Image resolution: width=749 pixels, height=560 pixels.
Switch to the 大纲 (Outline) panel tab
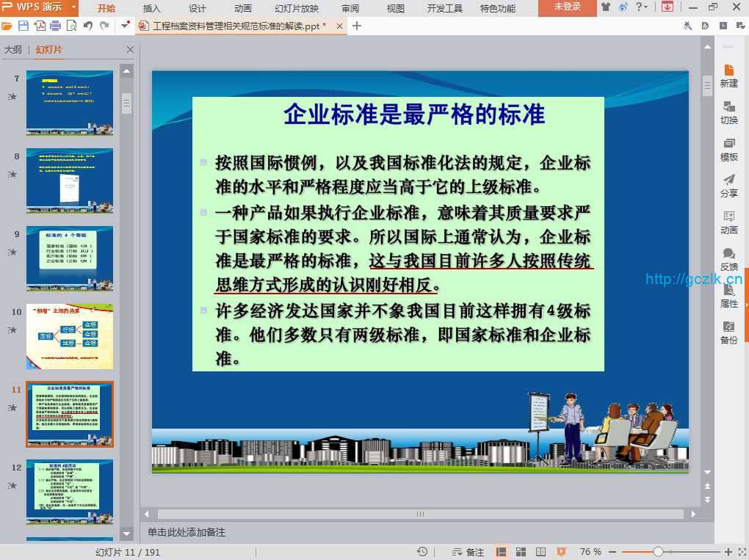12,50
